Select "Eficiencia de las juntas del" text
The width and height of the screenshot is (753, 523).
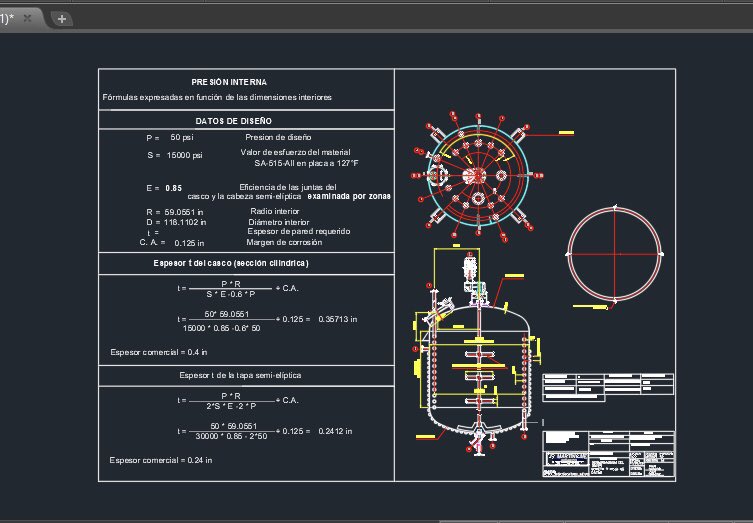pos(288,187)
